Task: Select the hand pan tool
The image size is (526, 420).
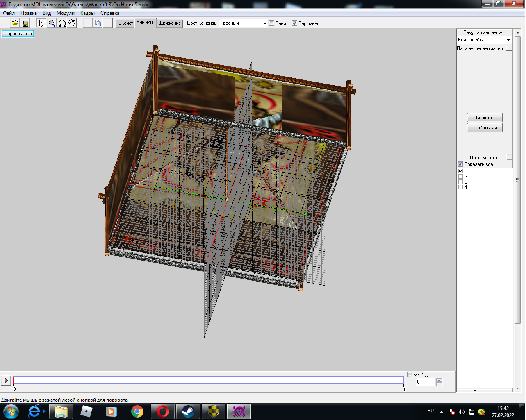Action: click(72, 23)
